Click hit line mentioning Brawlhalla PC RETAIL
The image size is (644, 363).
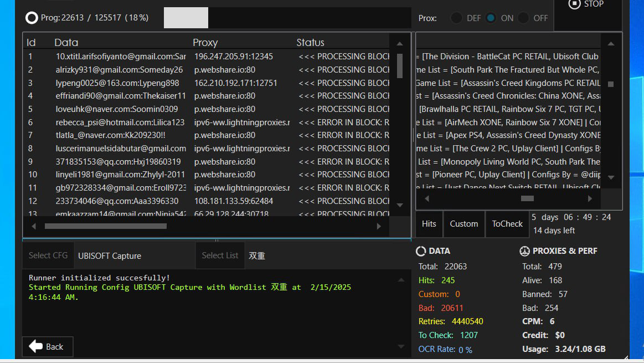coord(508,109)
